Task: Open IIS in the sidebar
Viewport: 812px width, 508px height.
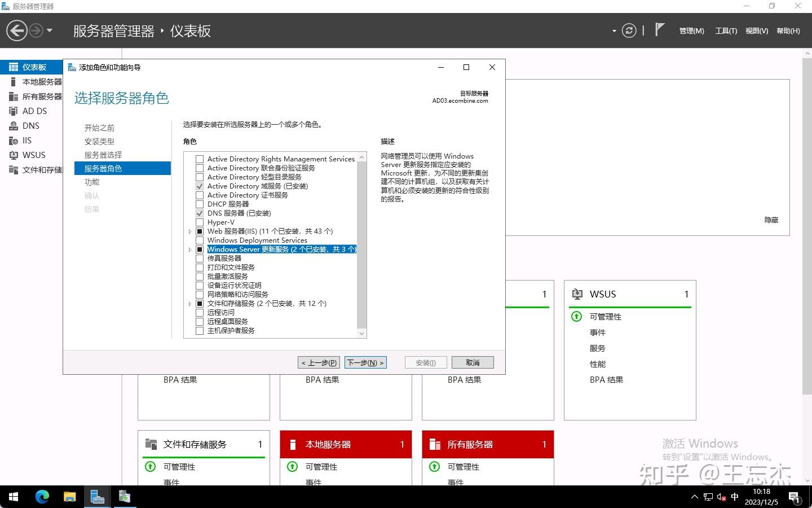Action: click(32, 141)
